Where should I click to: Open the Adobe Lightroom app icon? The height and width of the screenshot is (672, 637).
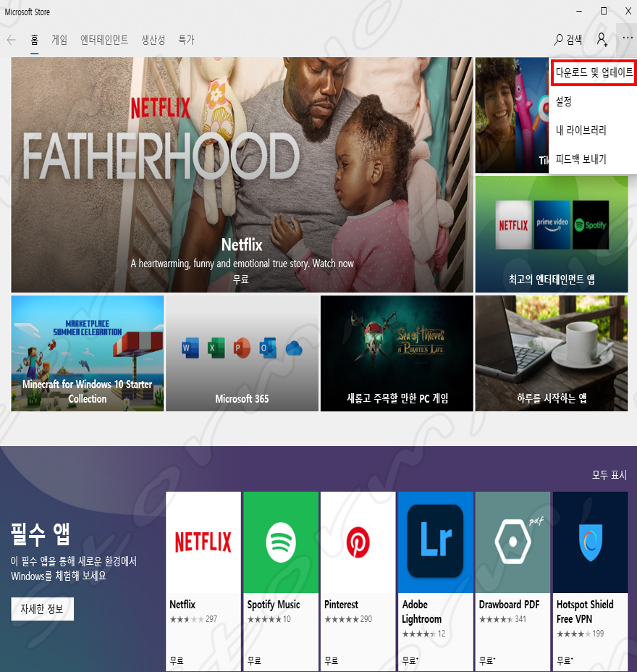(436, 542)
